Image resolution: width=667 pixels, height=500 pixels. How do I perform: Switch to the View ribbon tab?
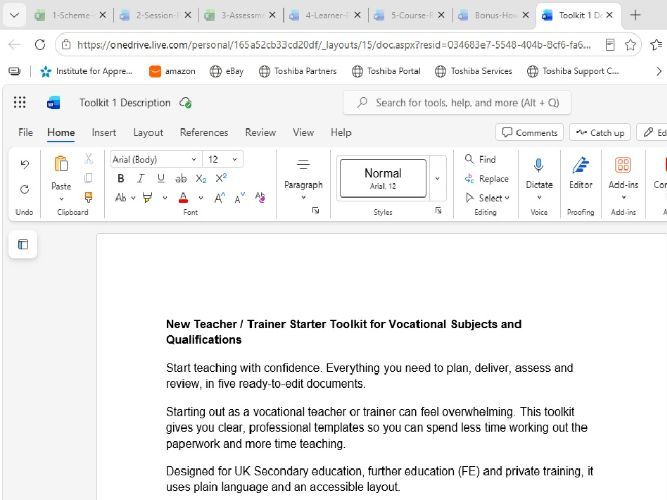[x=303, y=132]
